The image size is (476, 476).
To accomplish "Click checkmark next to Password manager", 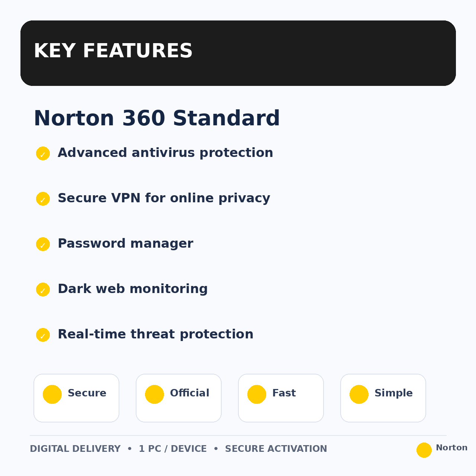I will [43, 244].
